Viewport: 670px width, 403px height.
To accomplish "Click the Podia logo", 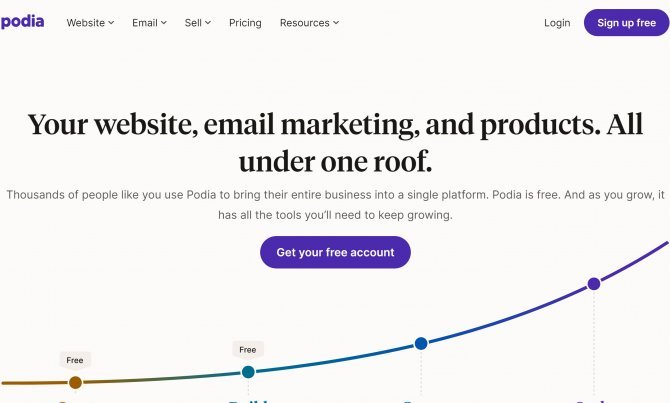I will [22, 22].
